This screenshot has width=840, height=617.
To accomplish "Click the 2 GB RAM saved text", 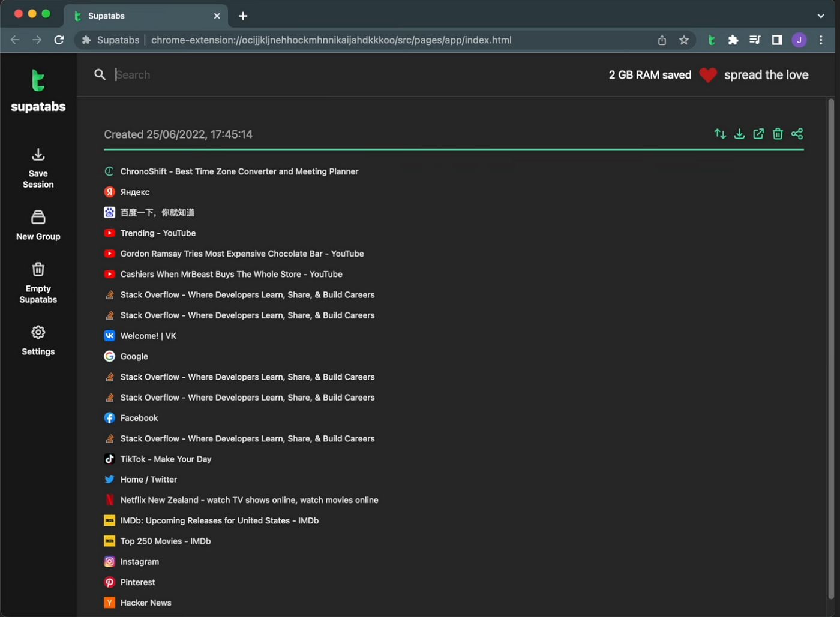I will point(650,75).
